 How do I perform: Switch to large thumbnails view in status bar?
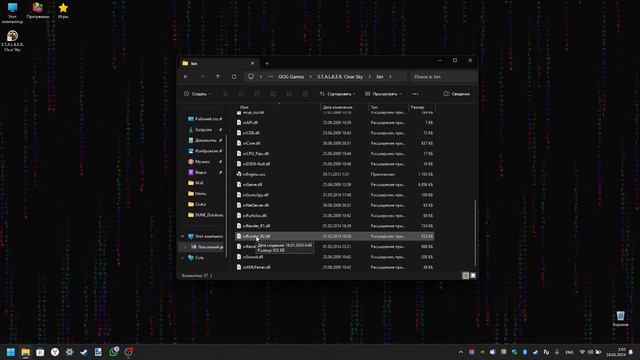coord(473,276)
